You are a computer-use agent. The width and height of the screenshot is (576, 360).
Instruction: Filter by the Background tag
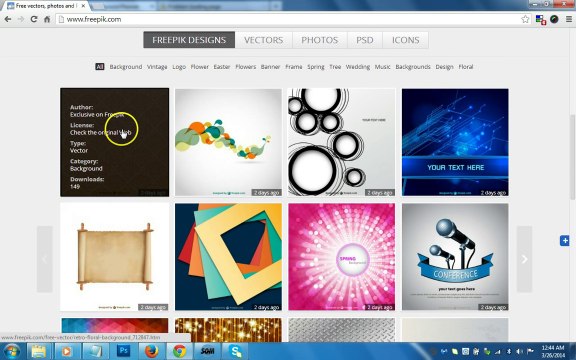pyautogui.click(x=126, y=66)
